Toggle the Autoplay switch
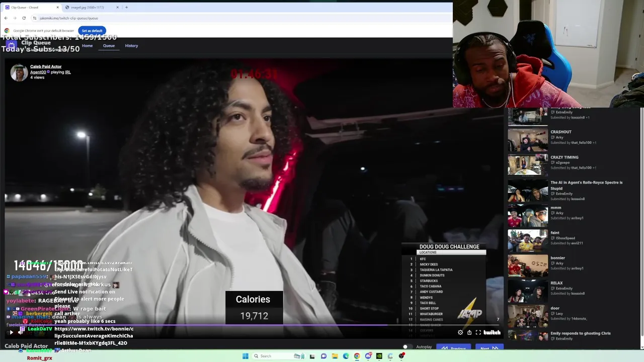The height and width of the screenshot is (362, 644). click(x=408, y=347)
